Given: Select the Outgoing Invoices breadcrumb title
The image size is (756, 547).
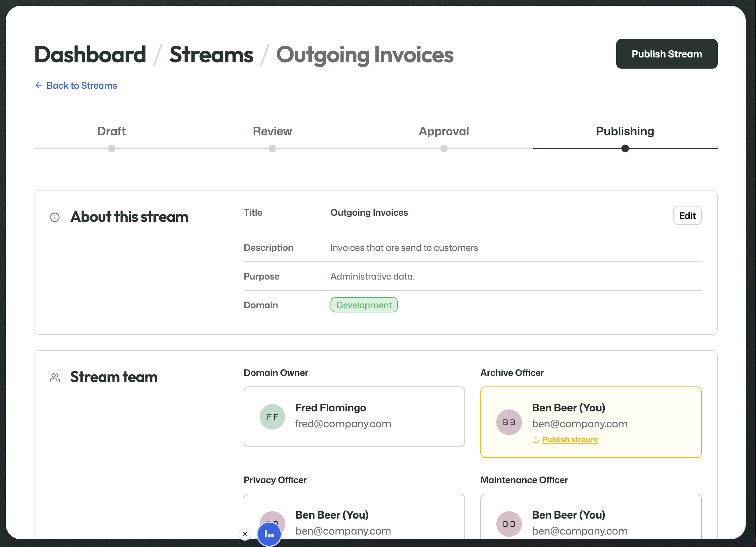Looking at the screenshot, I should 365,55.
